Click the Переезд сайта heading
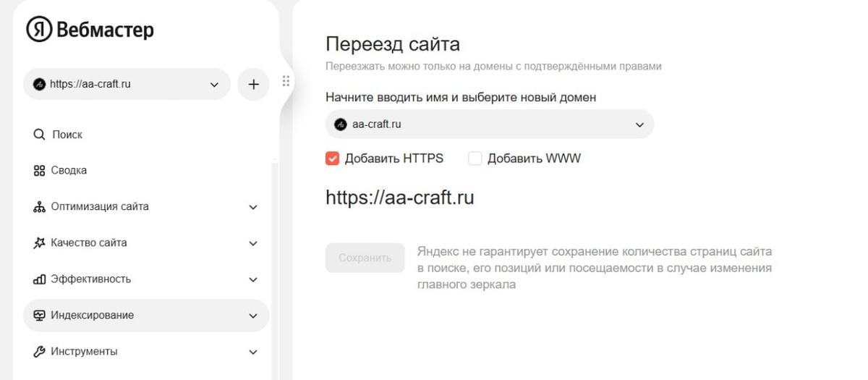This screenshot has width=868, height=380. (393, 44)
